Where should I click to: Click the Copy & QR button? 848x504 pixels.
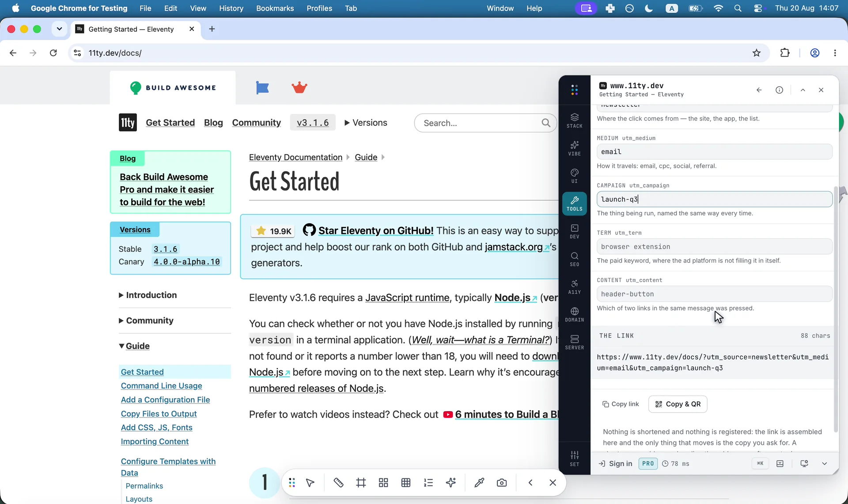click(678, 404)
